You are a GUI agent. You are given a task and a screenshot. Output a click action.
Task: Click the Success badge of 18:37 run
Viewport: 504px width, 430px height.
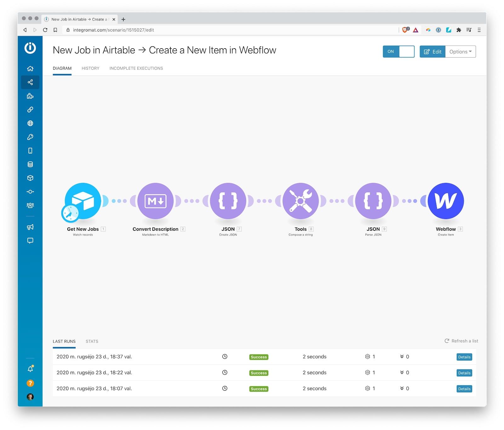[x=259, y=357]
